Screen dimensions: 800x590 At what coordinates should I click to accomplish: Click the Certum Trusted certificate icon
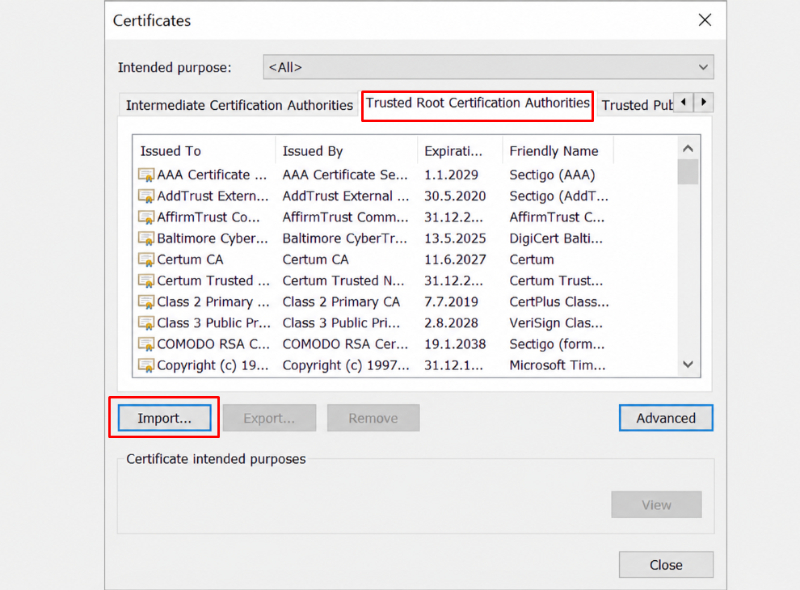(x=146, y=281)
